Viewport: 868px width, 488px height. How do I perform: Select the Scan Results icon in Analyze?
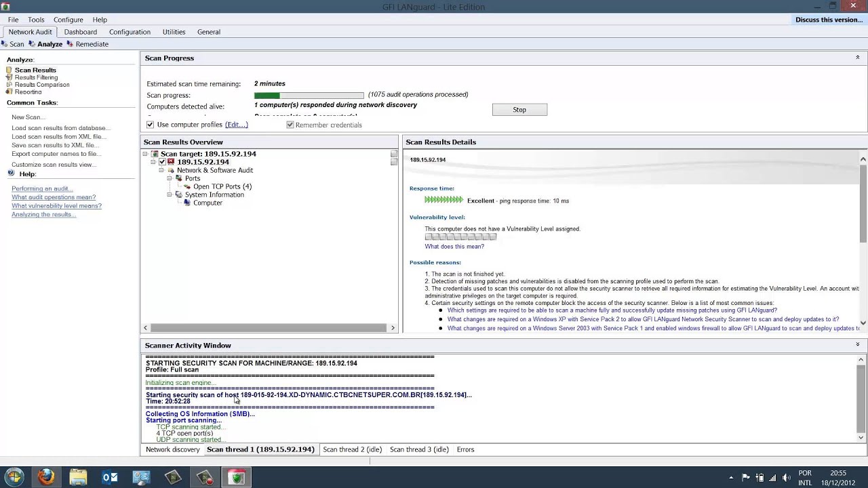(9, 70)
